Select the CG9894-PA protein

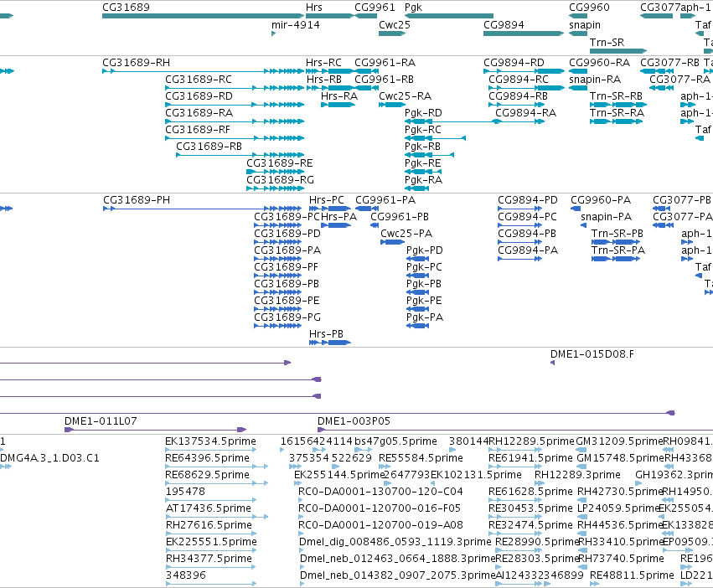coord(520,259)
